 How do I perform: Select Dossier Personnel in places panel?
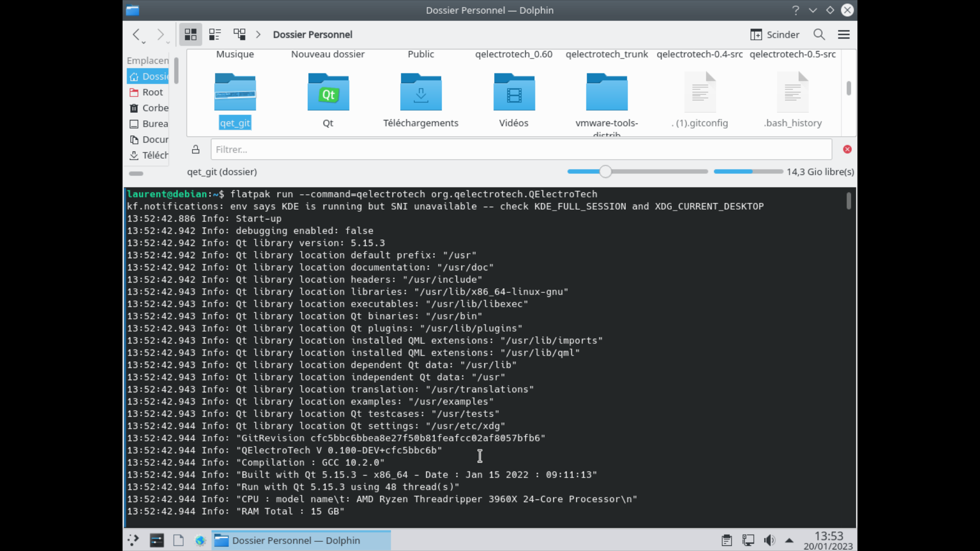pyautogui.click(x=148, y=76)
